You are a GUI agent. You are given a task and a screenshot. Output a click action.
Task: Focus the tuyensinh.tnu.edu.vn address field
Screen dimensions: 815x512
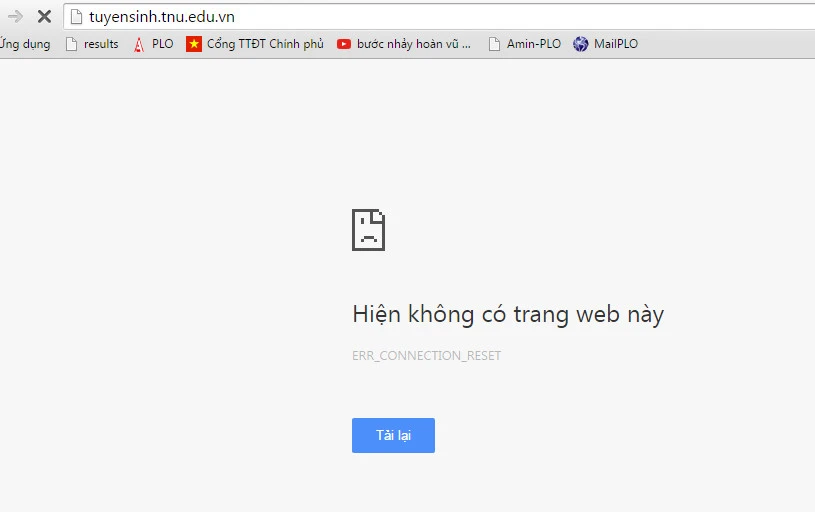400,16
